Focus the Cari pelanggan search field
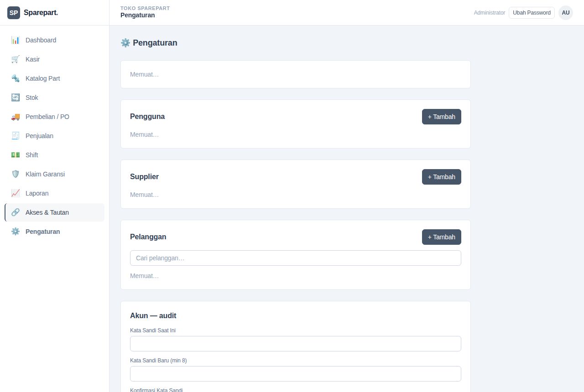This screenshot has width=584, height=392. click(x=296, y=258)
